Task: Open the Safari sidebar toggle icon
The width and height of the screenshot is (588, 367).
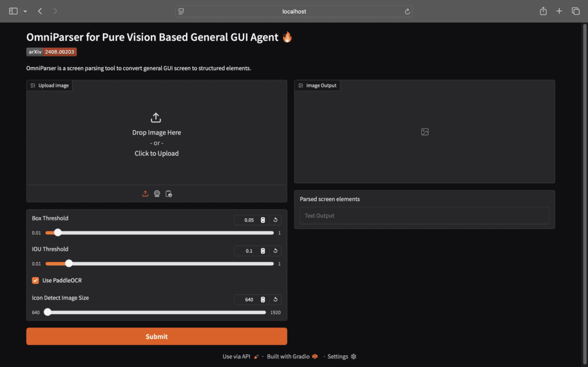Action: click(13, 11)
